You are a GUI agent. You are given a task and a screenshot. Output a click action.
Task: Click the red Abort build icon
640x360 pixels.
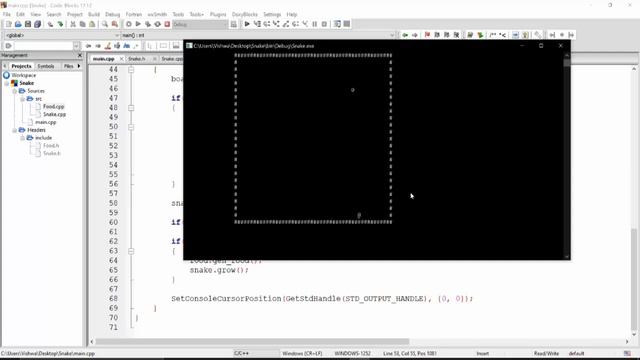click(x=167, y=24)
